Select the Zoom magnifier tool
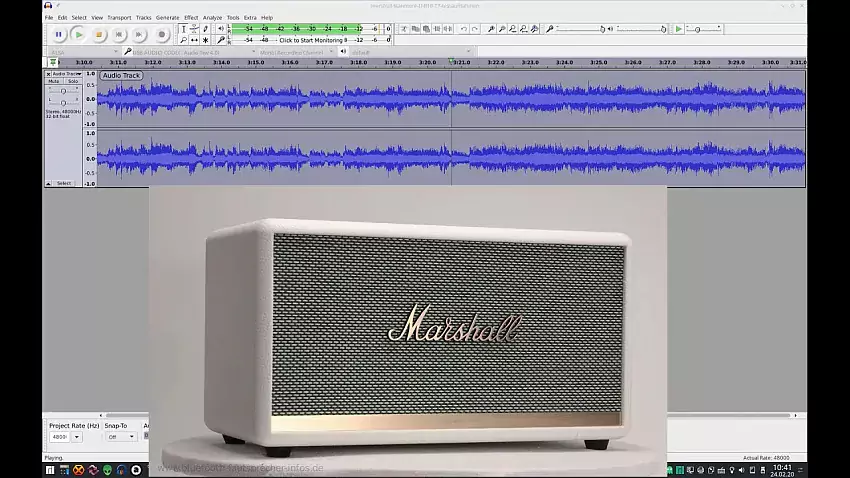The width and height of the screenshot is (850, 478). click(183, 40)
